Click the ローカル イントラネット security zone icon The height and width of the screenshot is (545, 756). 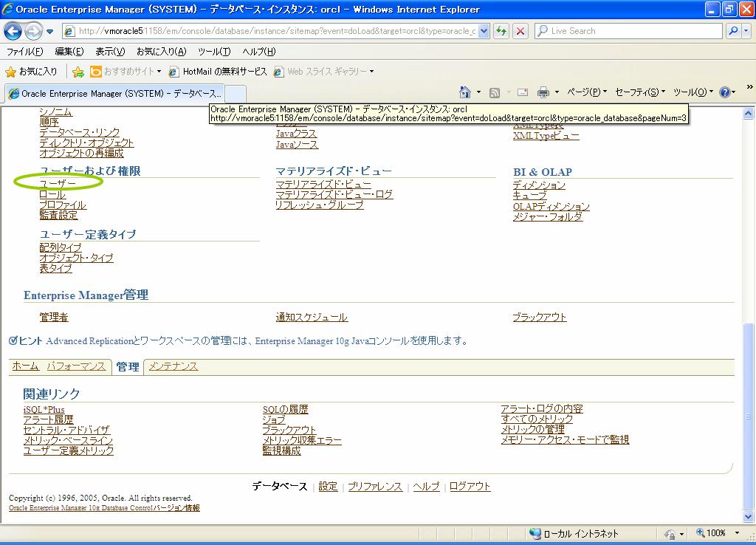tap(535, 533)
